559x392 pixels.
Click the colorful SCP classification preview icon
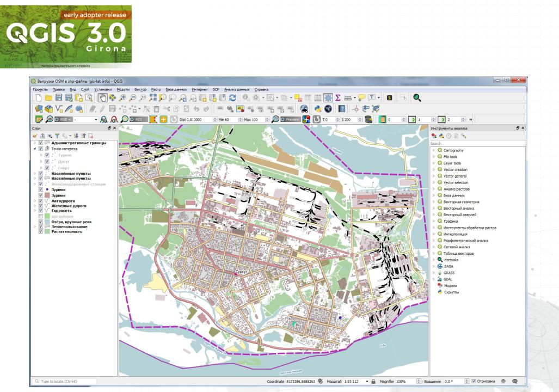click(x=306, y=119)
